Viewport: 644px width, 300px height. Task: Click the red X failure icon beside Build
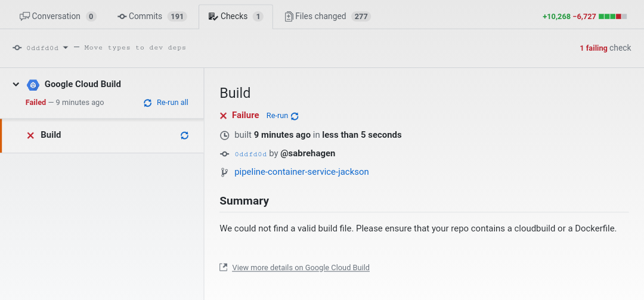coord(30,135)
